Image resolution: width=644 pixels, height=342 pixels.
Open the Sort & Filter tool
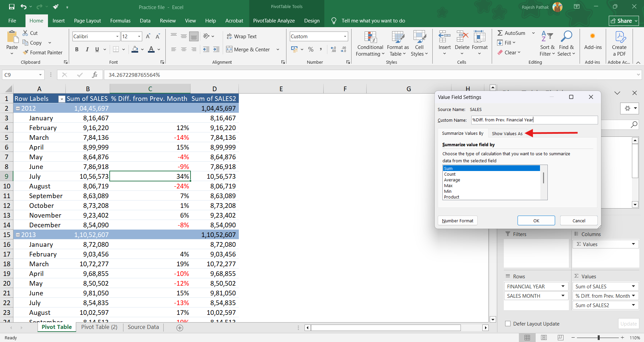(x=547, y=44)
